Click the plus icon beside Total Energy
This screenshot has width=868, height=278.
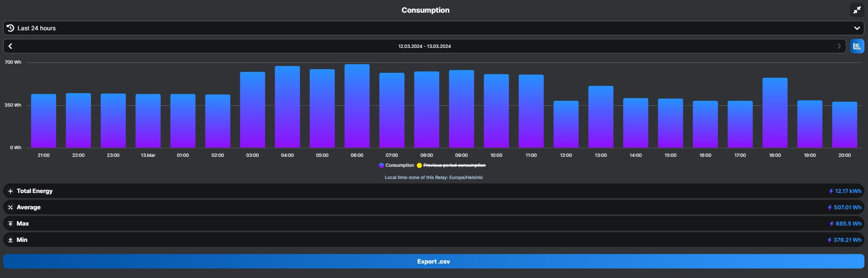10,191
